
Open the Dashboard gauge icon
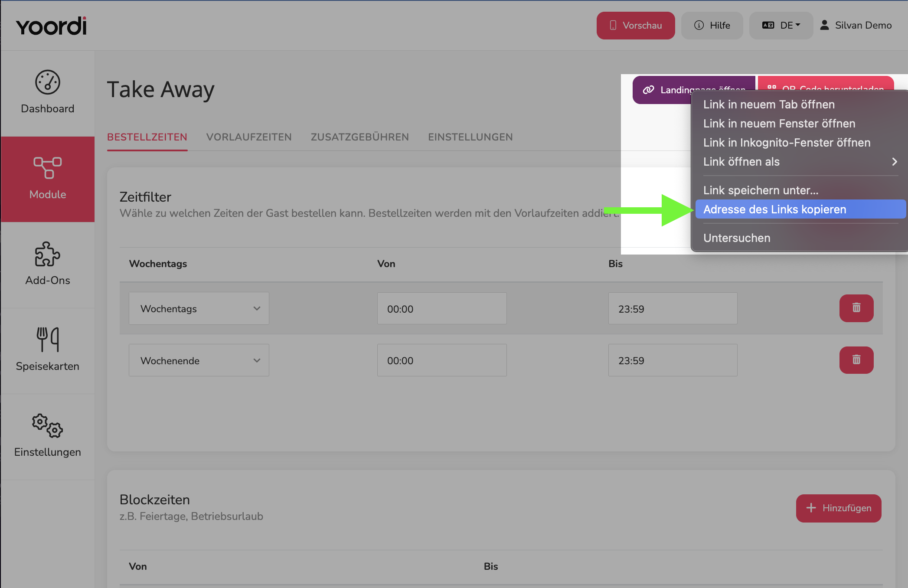pyautogui.click(x=48, y=82)
